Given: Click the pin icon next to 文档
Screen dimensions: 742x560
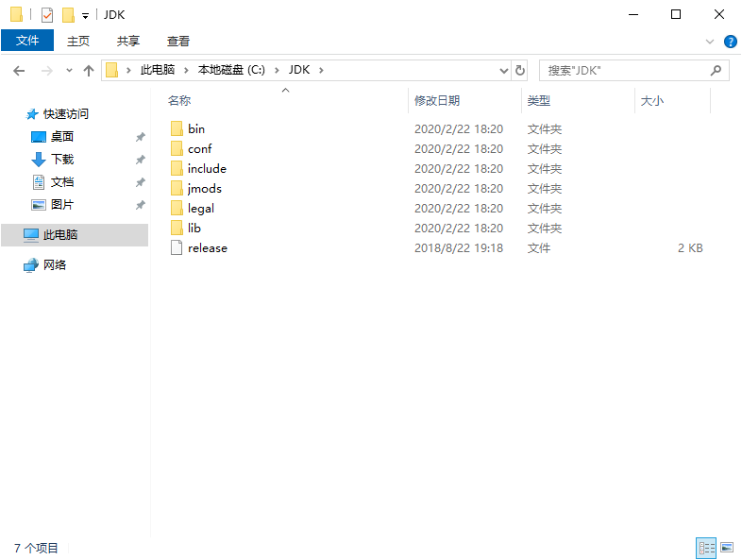Looking at the screenshot, I should (x=140, y=182).
